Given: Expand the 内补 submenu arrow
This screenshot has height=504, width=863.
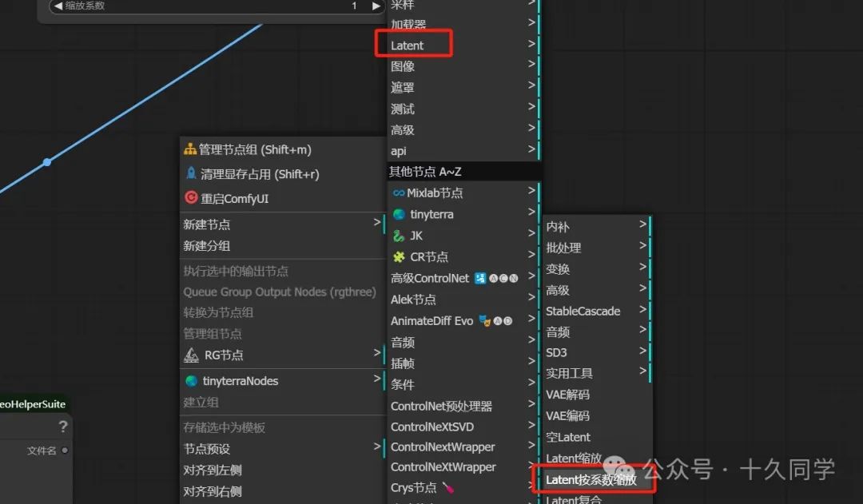Looking at the screenshot, I should (x=642, y=224).
